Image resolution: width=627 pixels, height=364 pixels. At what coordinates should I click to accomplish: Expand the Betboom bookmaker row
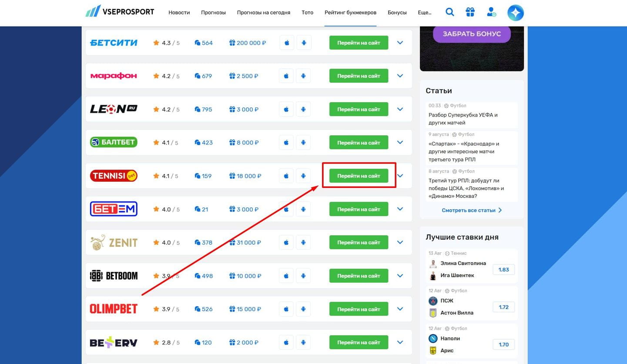coord(400,276)
